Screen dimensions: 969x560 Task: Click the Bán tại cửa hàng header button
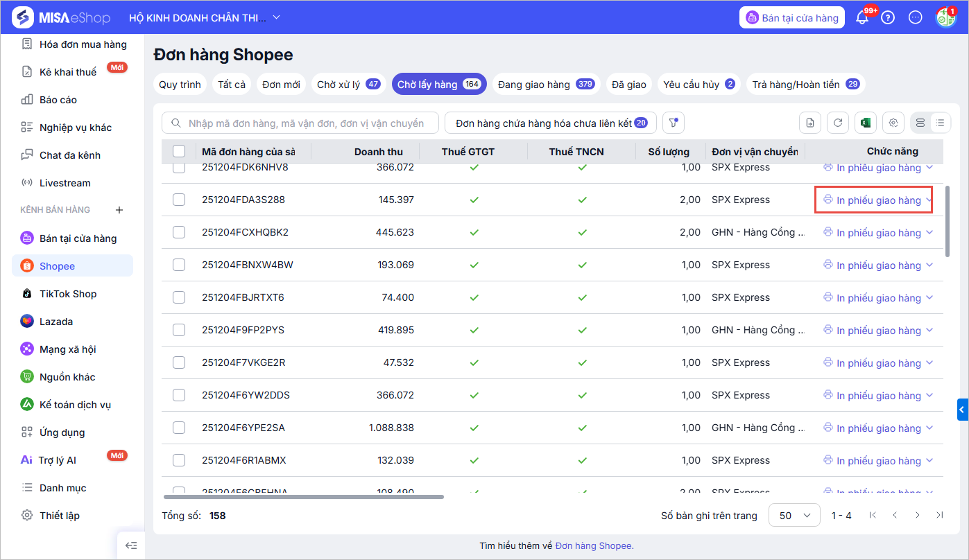(x=791, y=18)
